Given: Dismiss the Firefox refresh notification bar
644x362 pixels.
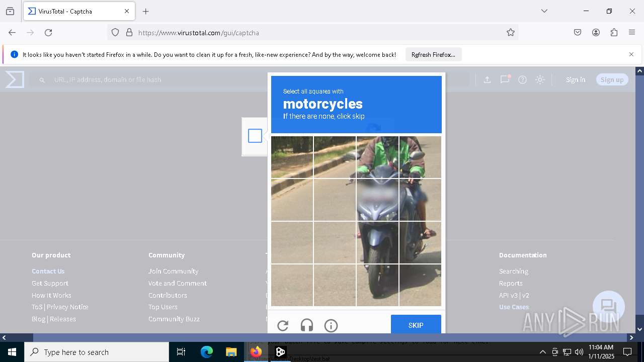Looking at the screenshot, I should (631, 54).
